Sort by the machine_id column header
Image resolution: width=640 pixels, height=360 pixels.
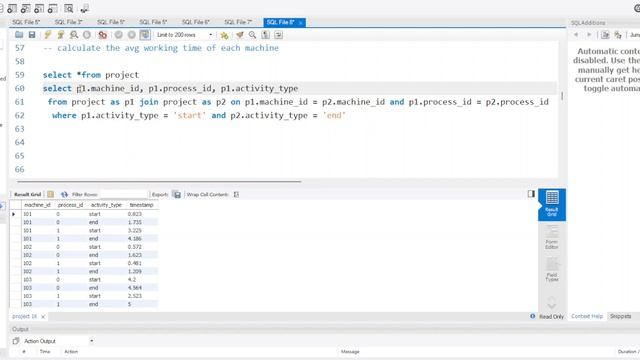pos(37,205)
